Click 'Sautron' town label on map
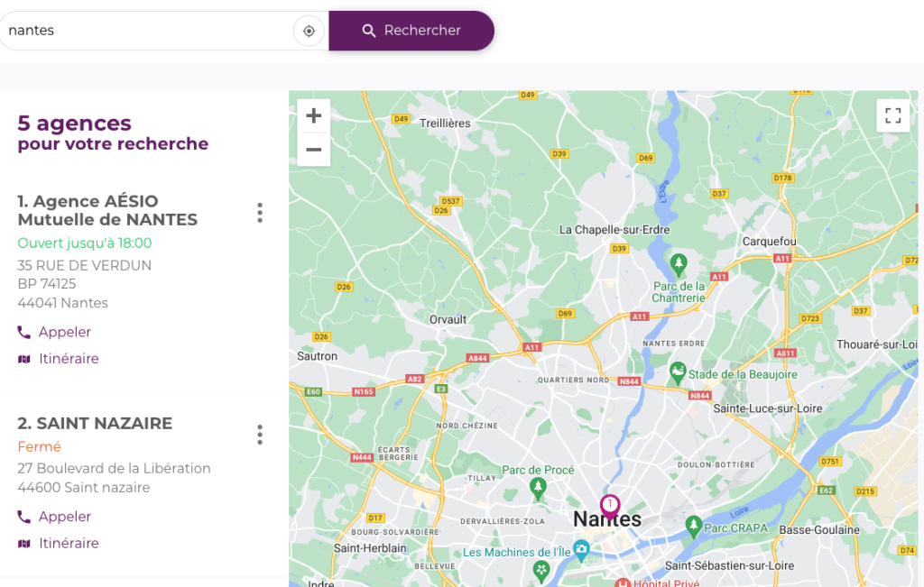The image size is (924, 587). 317,356
